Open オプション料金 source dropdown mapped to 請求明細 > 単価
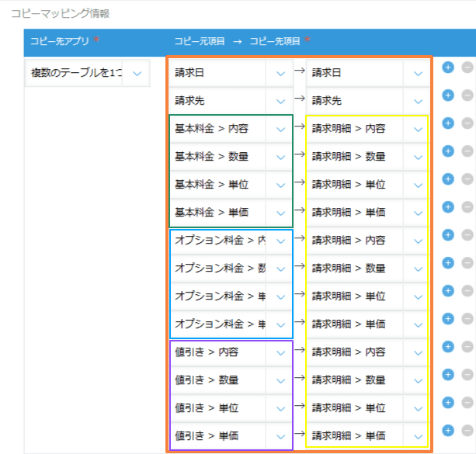The width and height of the screenshot is (476, 454). [x=231, y=324]
